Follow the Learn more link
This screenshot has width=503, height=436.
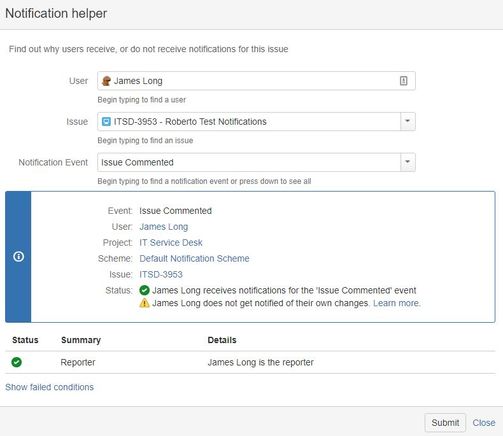(x=397, y=303)
